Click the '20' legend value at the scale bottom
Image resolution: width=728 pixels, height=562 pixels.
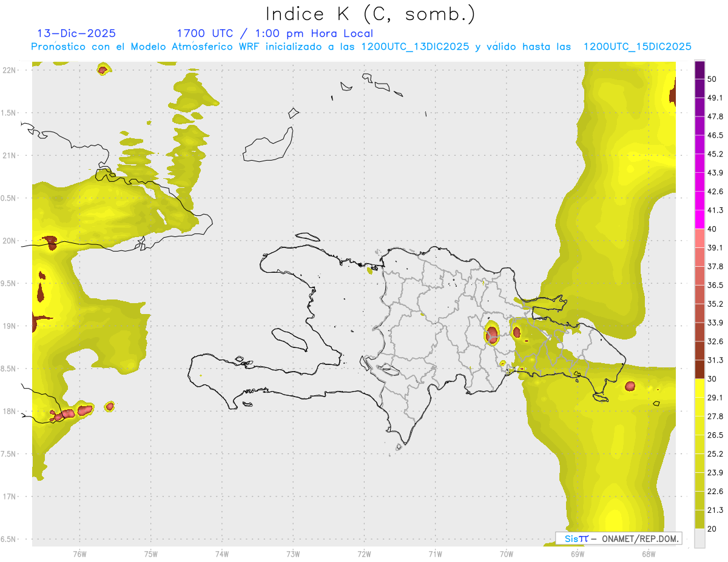(713, 529)
